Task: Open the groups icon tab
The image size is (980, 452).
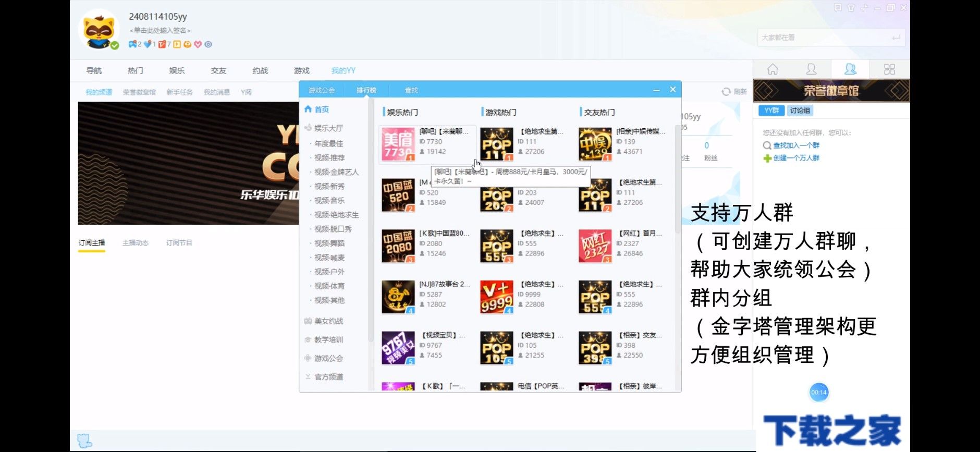Action: [851, 69]
